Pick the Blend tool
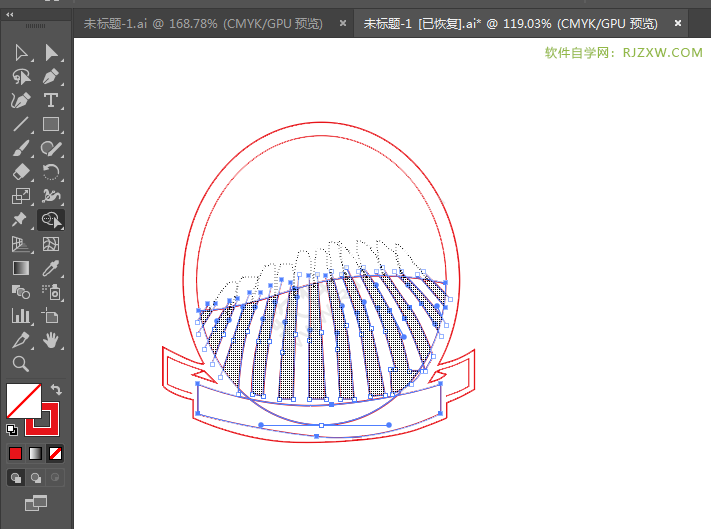Screen dimensions: 711x529 coord(21,292)
